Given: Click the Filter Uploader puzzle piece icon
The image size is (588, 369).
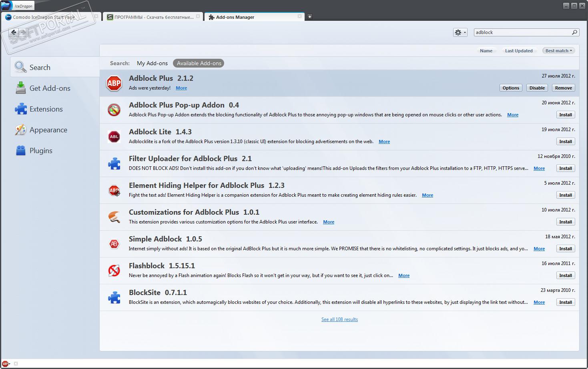Looking at the screenshot, I should pyautogui.click(x=114, y=164).
